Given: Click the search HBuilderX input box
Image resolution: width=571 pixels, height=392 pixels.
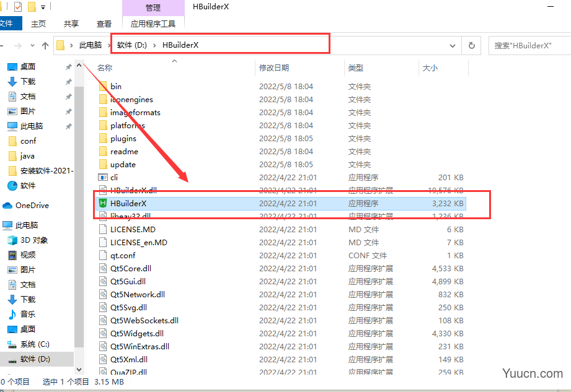Looking at the screenshot, I should click(x=530, y=45).
